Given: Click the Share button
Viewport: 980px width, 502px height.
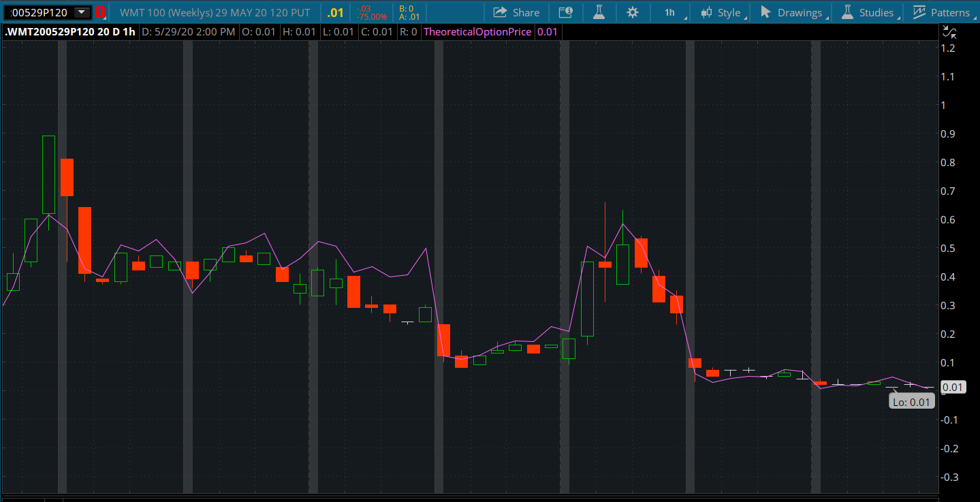Looking at the screenshot, I should [516, 12].
